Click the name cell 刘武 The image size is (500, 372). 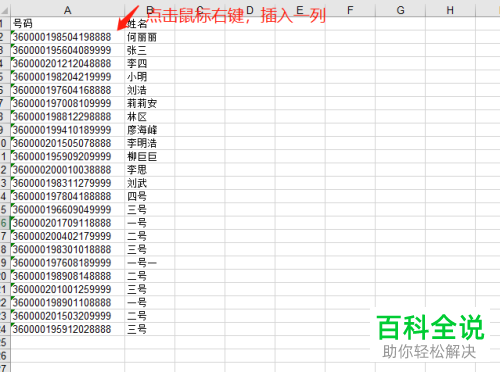coord(150,183)
